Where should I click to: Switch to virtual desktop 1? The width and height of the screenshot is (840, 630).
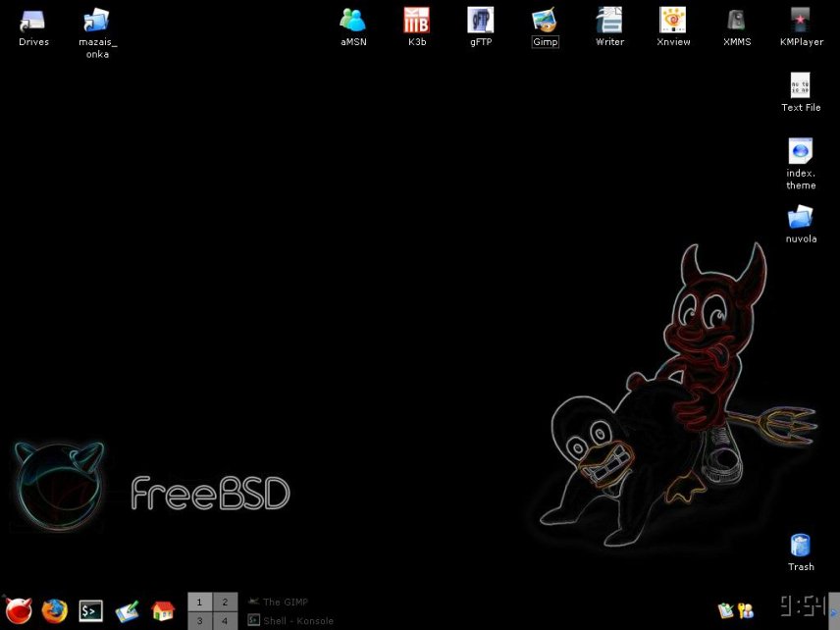point(200,602)
